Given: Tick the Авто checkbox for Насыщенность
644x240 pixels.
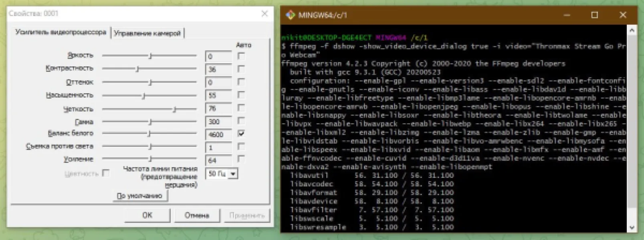Looking at the screenshot, I should (x=241, y=95).
